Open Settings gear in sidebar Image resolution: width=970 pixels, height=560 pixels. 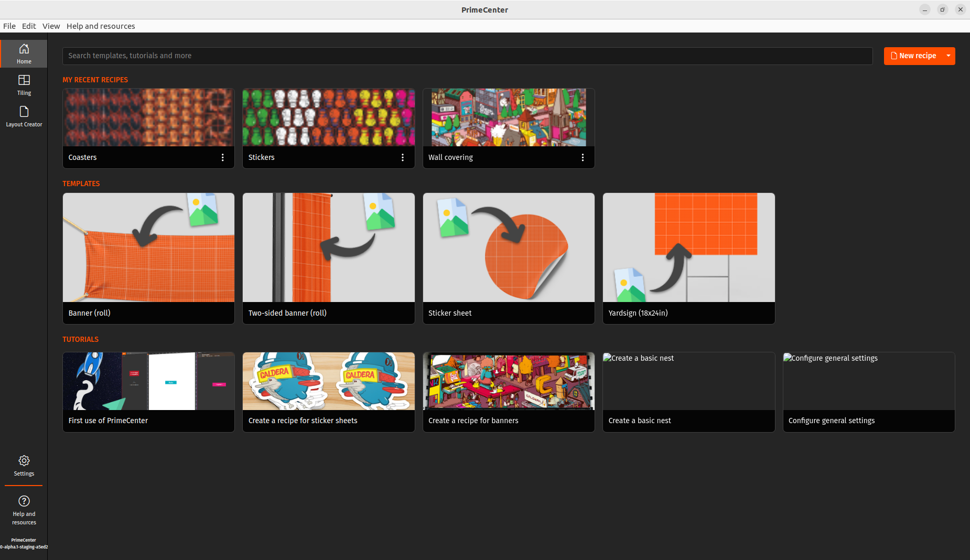(x=24, y=466)
